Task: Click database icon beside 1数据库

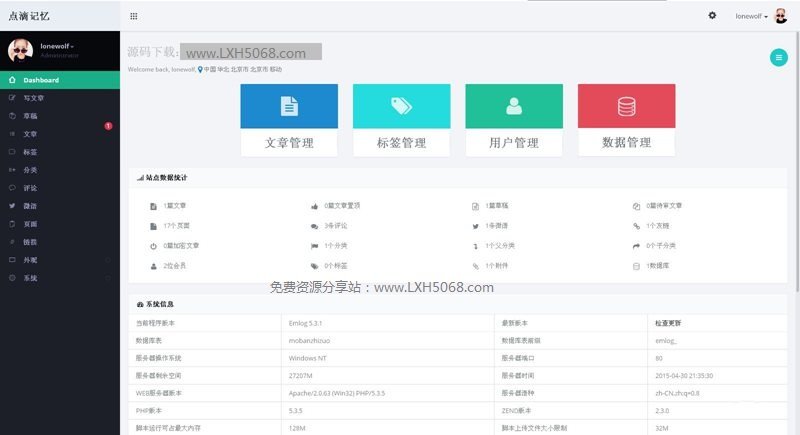Action: coord(636,266)
